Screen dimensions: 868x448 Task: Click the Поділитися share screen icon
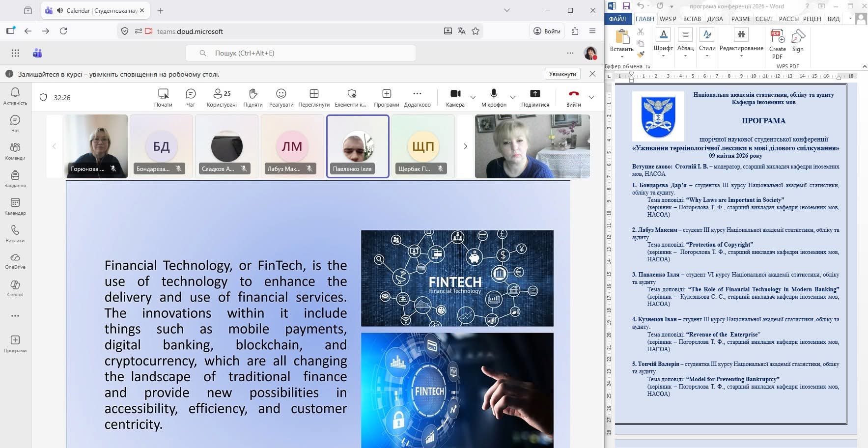coord(535,97)
